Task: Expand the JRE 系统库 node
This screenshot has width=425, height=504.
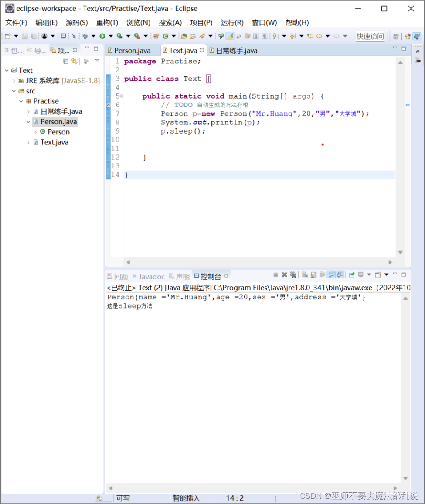Action: [x=14, y=80]
